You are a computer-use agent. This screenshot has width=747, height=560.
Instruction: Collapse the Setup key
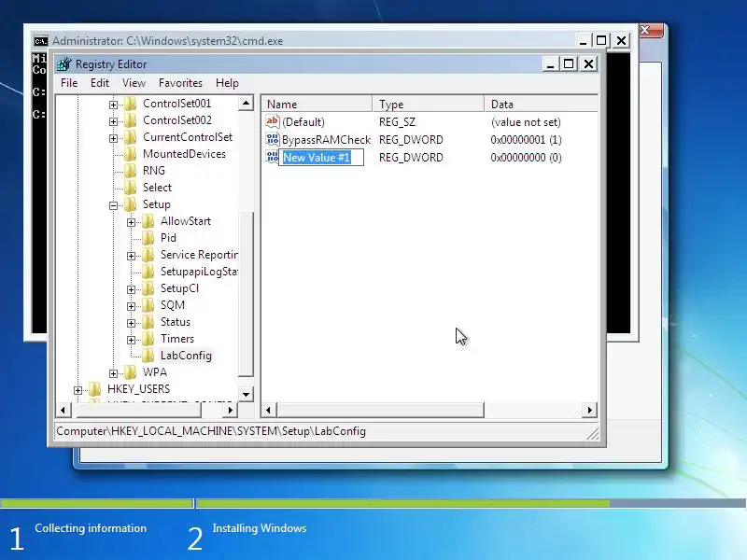pyautogui.click(x=113, y=205)
